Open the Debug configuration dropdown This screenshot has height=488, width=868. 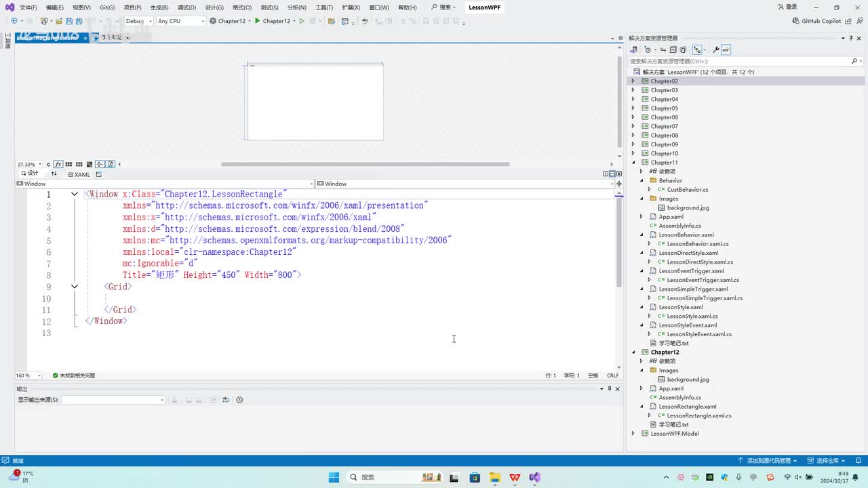[138, 21]
